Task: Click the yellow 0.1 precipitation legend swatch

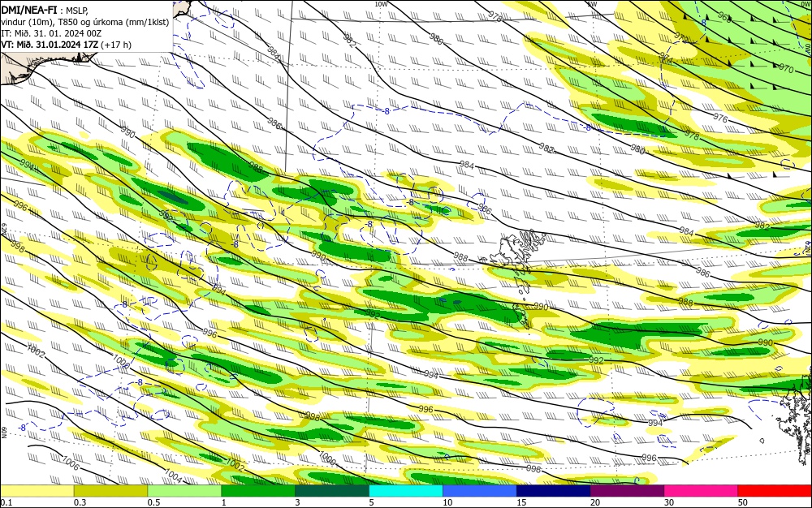Action: click(x=37, y=491)
